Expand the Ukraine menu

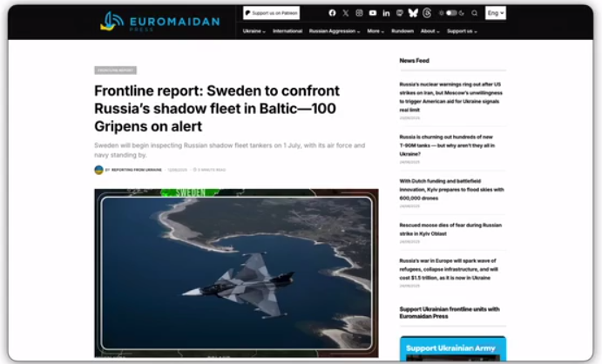(x=254, y=31)
